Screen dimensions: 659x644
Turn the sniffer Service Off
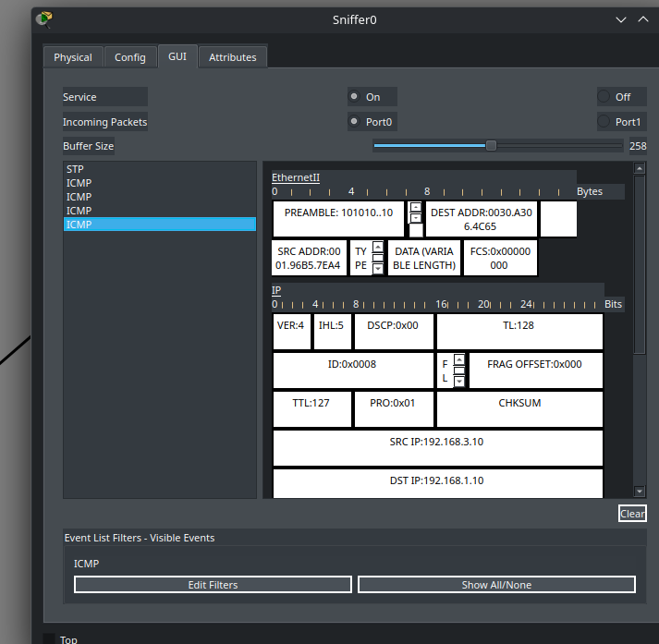[x=604, y=97]
